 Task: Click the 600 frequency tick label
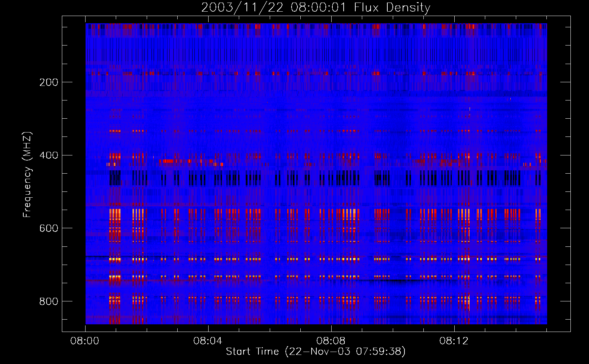pos(49,228)
